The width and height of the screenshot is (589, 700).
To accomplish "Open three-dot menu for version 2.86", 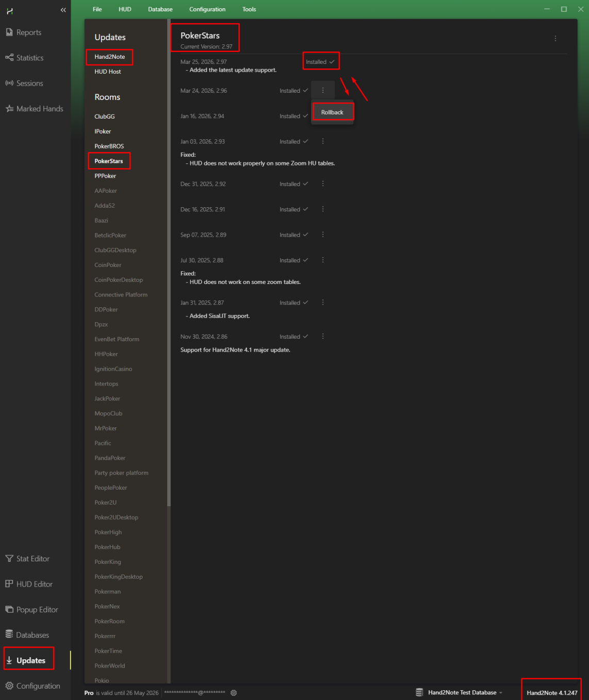I will (x=323, y=337).
